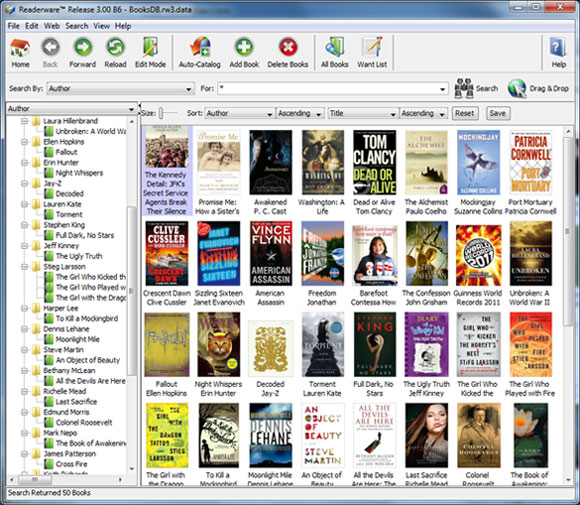Open the tree panel Author dropdown

pyautogui.click(x=71, y=109)
